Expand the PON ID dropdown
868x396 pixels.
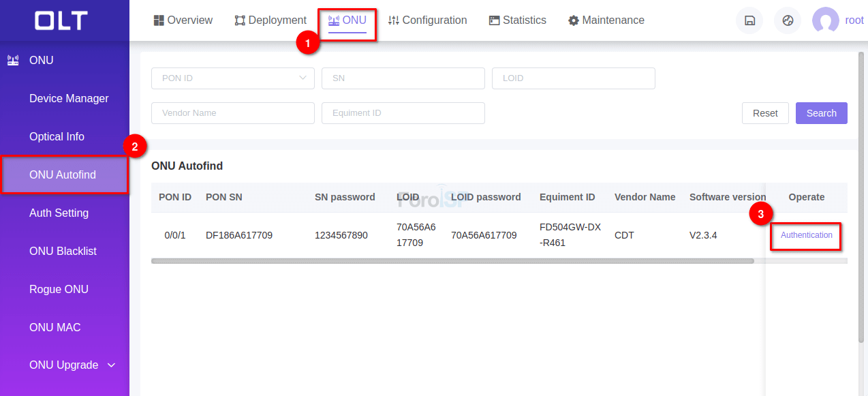point(232,78)
